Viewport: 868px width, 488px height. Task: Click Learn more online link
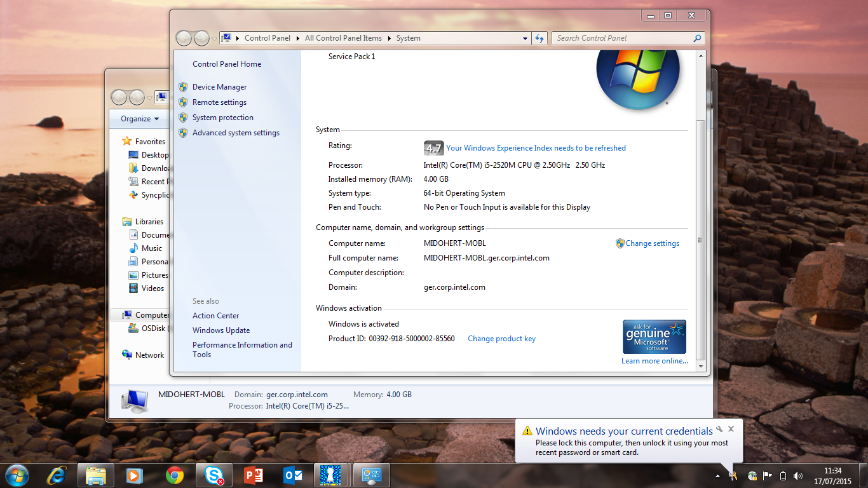tap(654, 361)
